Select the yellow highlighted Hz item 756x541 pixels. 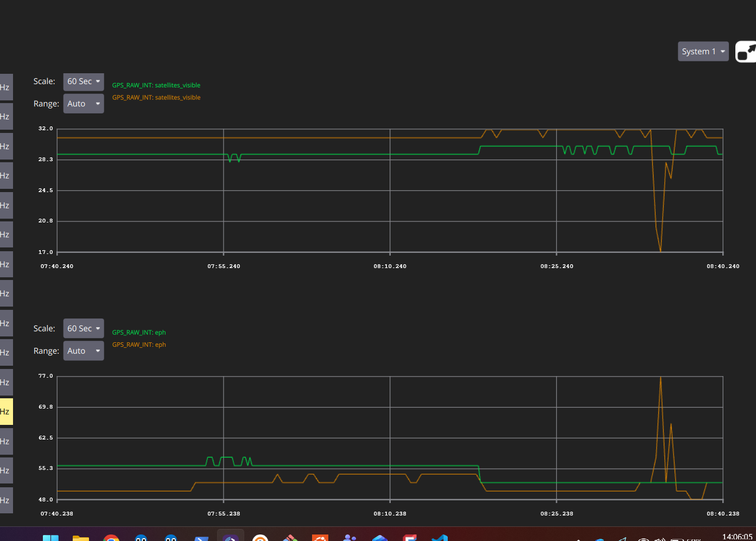coord(6,412)
